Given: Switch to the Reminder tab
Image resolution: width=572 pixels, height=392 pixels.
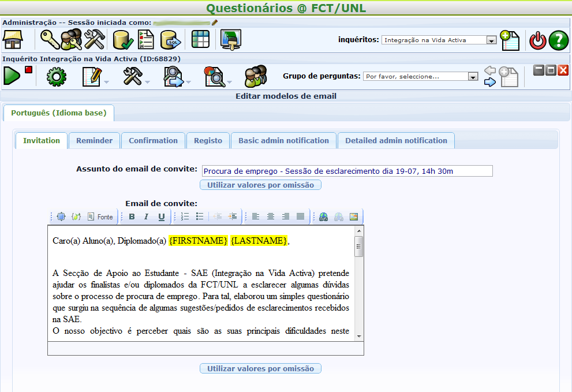Looking at the screenshot, I should (94, 141).
